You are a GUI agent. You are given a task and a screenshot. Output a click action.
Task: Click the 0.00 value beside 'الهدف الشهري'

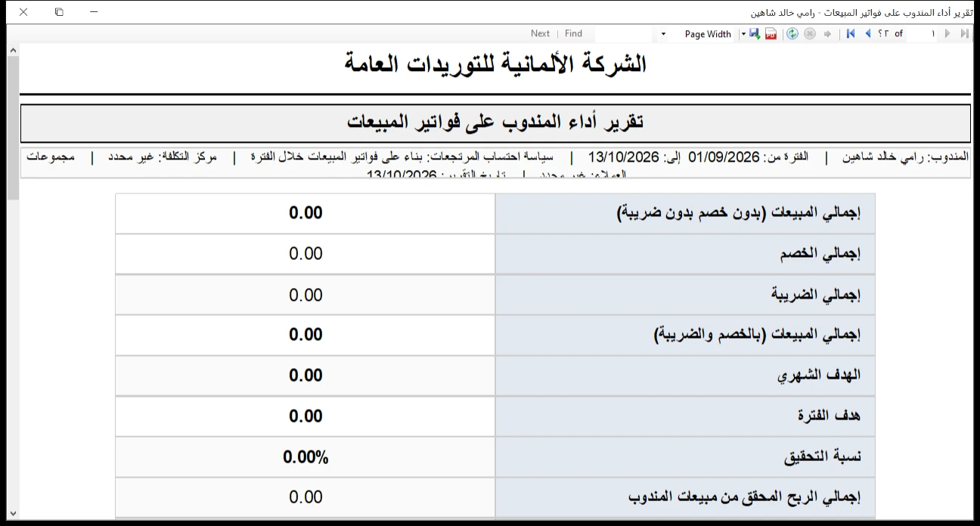(305, 376)
